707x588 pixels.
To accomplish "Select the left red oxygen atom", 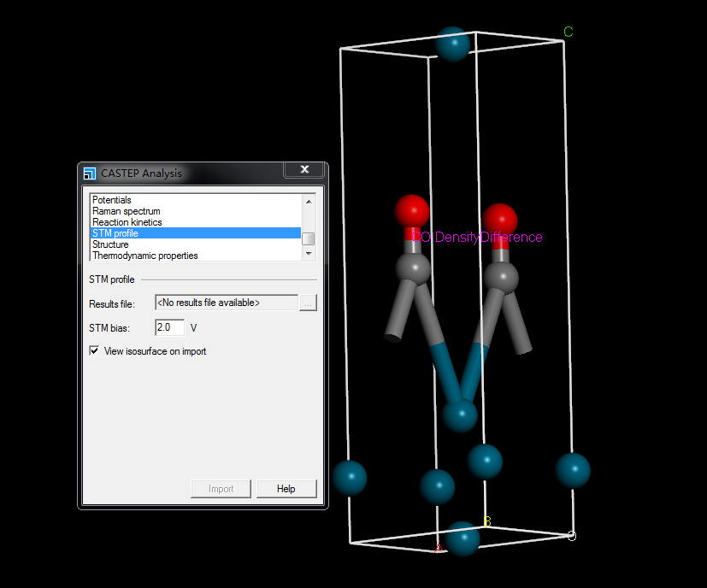I will coord(412,211).
